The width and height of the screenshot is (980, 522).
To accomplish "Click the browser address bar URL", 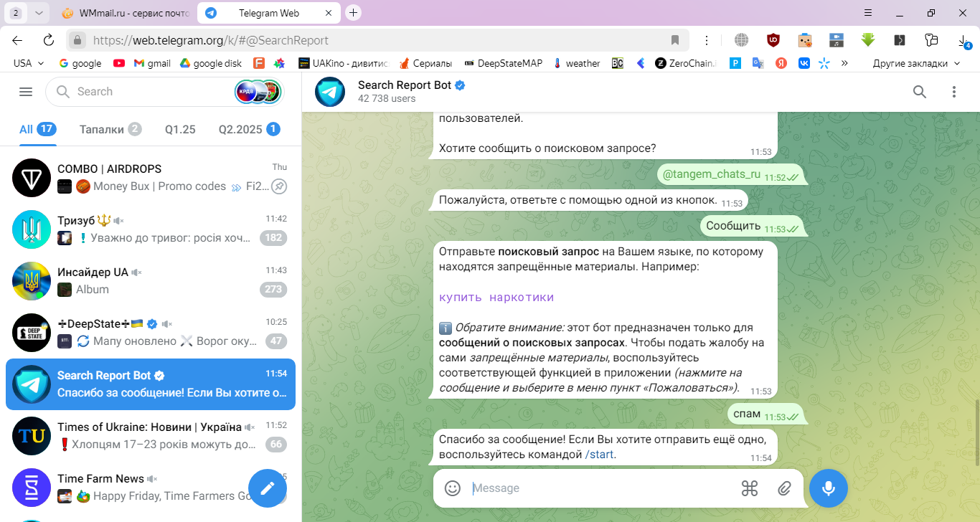I will point(211,40).
